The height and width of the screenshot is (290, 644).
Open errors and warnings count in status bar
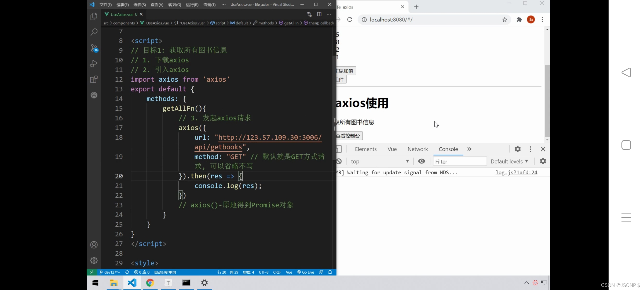point(142,272)
